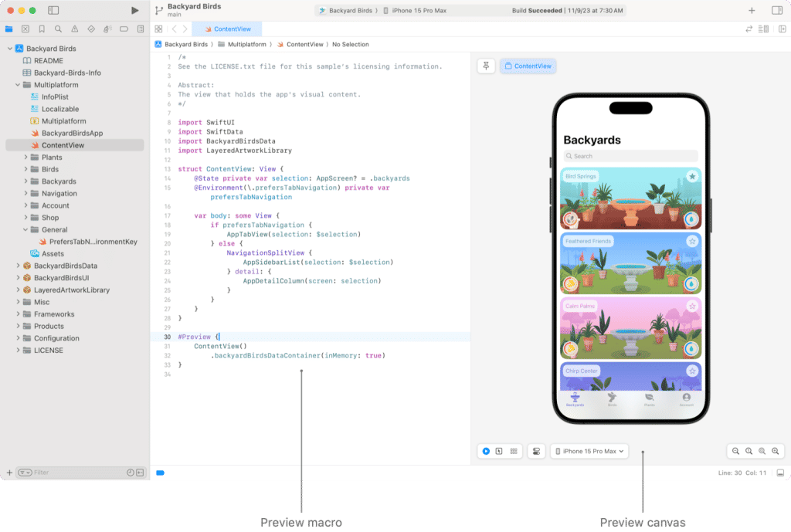This screenshot has height=532, width=791.
Task: Show preview variants grid
Action: (514, 452)
